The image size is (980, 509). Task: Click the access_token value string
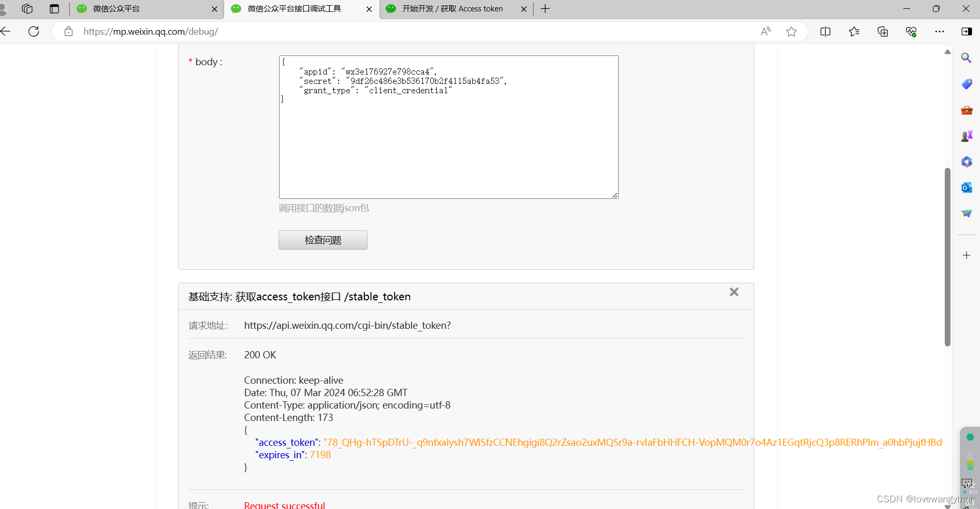pos(633,442)
